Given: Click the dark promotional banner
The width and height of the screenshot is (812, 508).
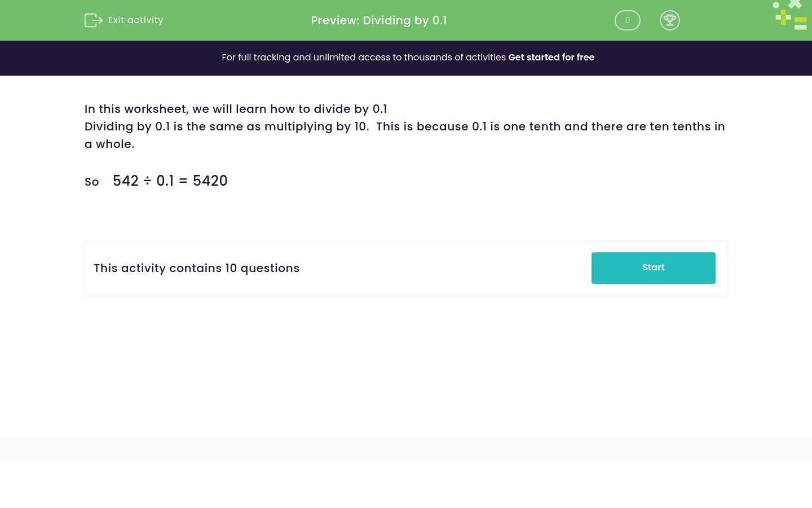Looking at the screenshot, I should tap(406, 58).
